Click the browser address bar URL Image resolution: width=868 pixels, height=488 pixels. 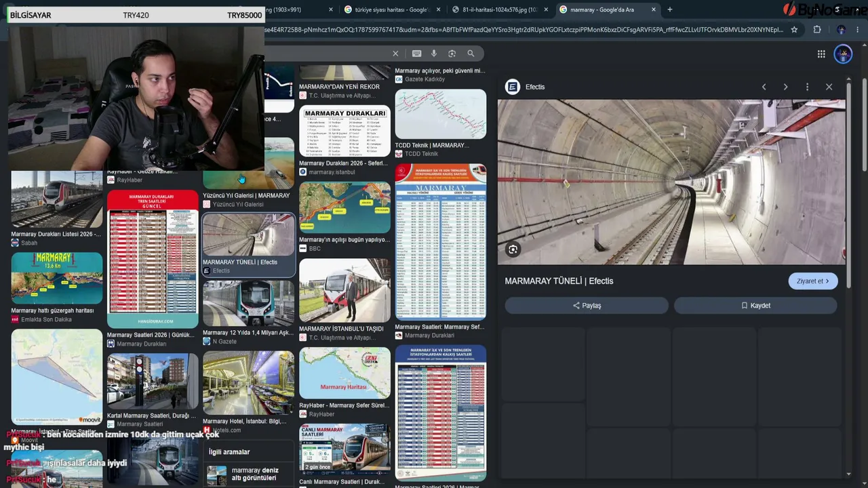click(x=524, y=30)
